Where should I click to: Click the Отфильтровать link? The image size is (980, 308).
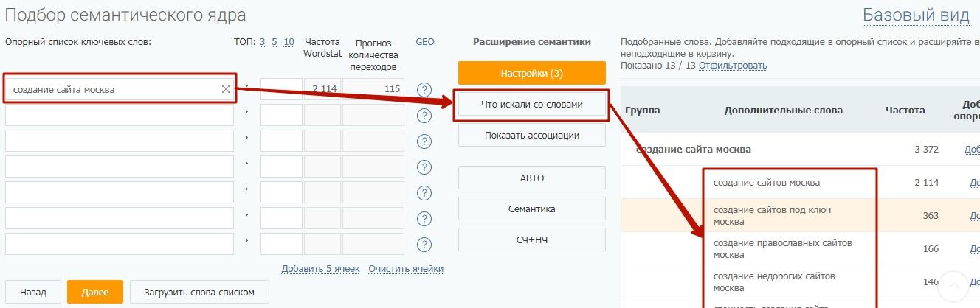click(x=733, y=66)
